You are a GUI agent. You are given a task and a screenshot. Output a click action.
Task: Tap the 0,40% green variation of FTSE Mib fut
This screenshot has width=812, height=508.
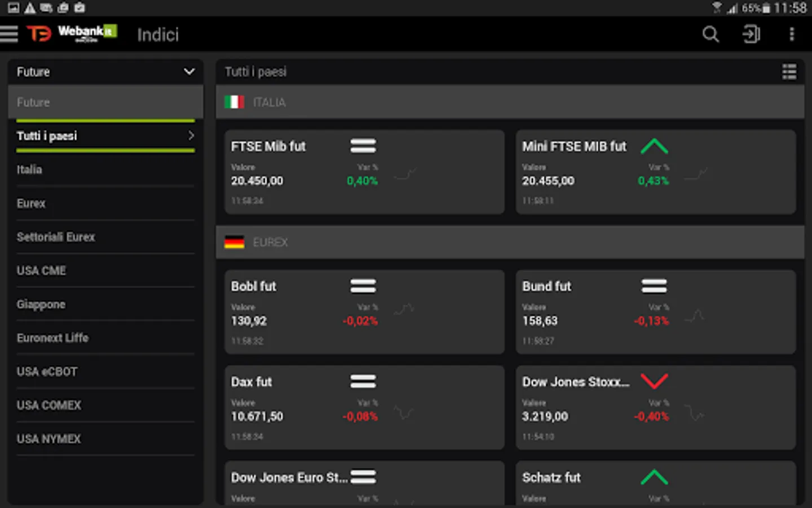pyautogui.click(x=362, y=181)
